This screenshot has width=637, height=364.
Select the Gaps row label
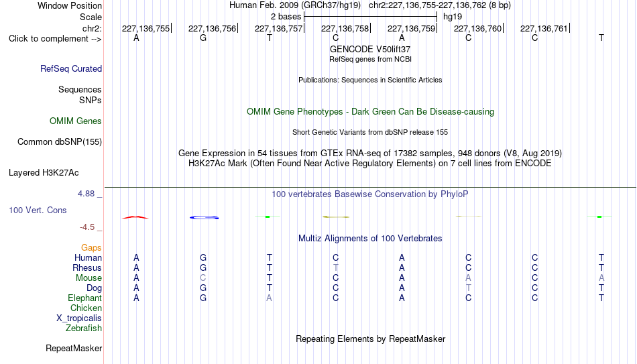pos(91,248)
